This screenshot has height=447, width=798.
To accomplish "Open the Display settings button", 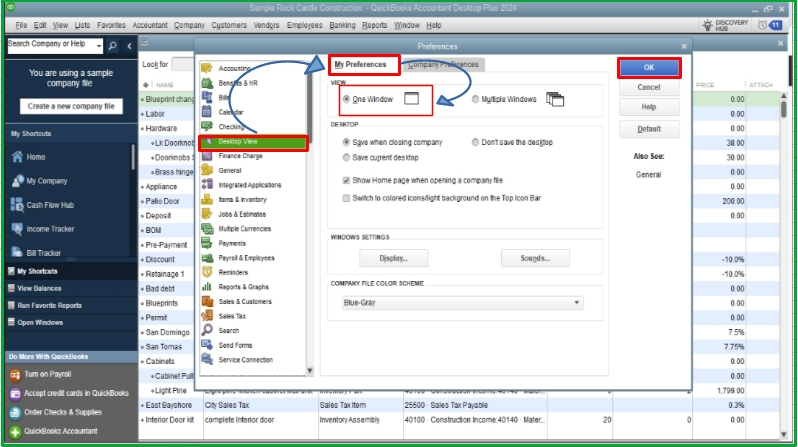I will click(x=393, y=258).
